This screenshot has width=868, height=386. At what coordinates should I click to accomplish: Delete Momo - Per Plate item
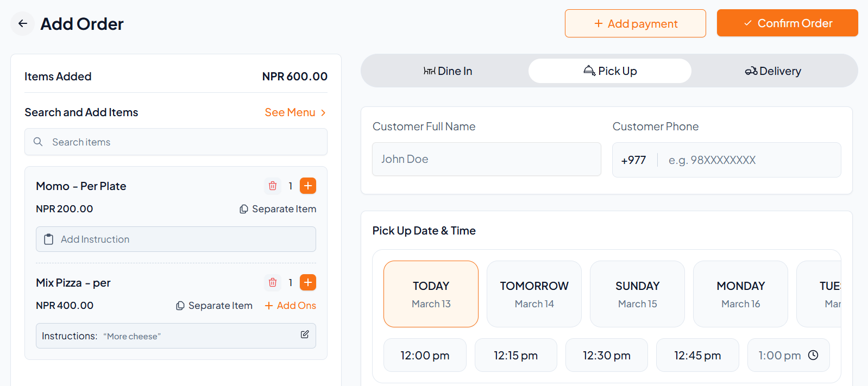click(273, 186)
